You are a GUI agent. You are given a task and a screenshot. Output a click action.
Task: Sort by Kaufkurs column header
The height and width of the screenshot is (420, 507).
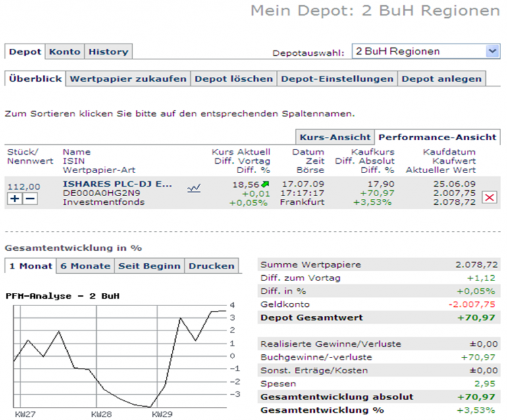373,152
